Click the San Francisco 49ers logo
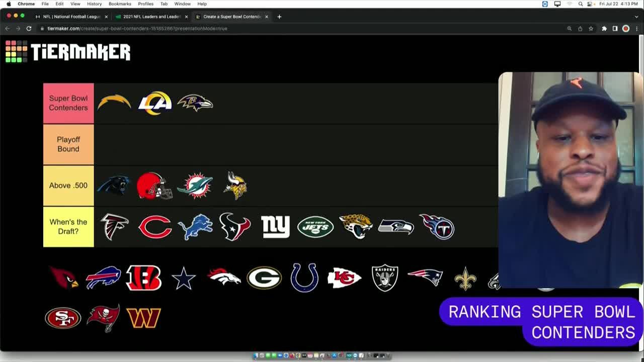Image resolution: width=644 pixels, height=362 pixels. (63, 318)
